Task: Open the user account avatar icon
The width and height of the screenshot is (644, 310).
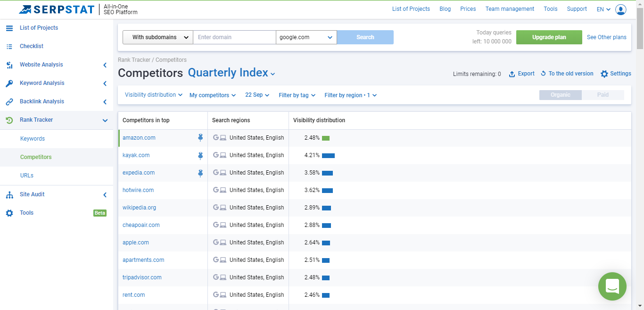Action: pos(621,9)
